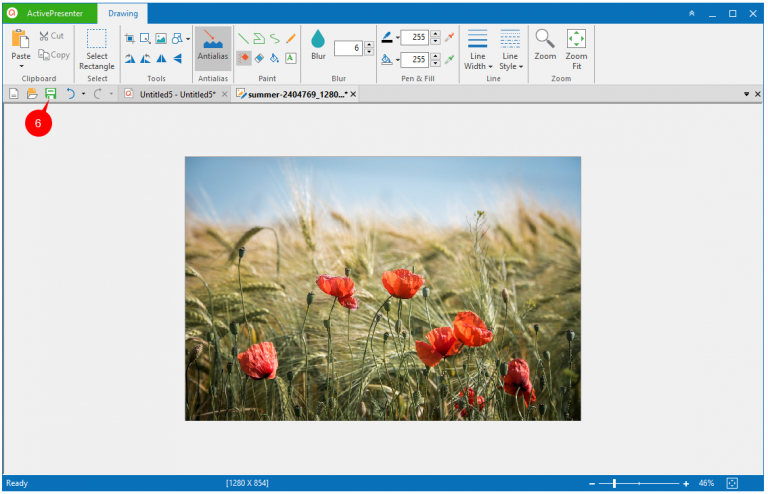Expand the Undo history dropdown arrow
768x494 pixels.
point(83,94)
